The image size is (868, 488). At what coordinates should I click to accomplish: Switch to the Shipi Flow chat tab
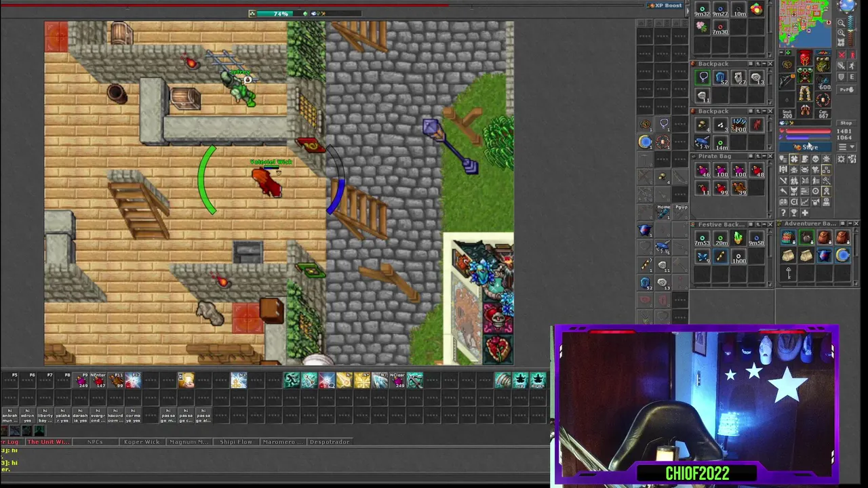(236, 442)
